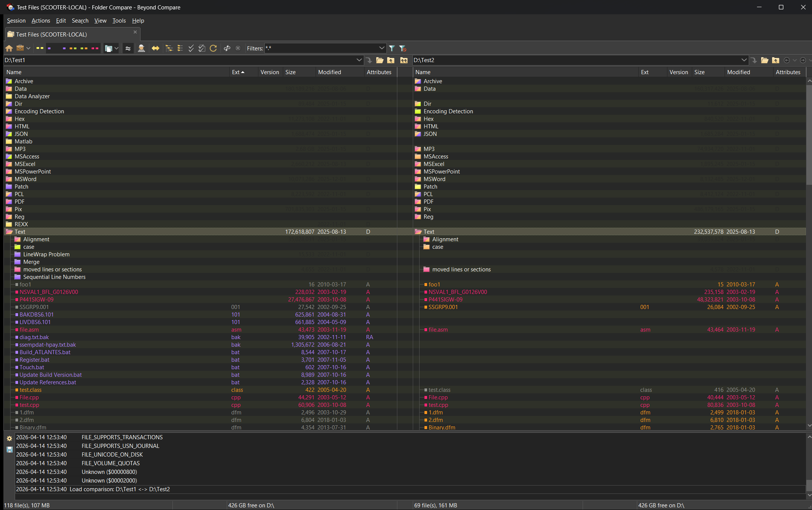Screen dimensions: 812x510
Task: Expand the left Archive folder
Action: pos(9,81)
